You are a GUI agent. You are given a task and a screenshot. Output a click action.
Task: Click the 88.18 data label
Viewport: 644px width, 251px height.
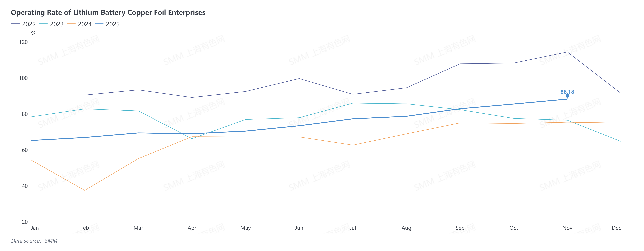click(567, 92)
